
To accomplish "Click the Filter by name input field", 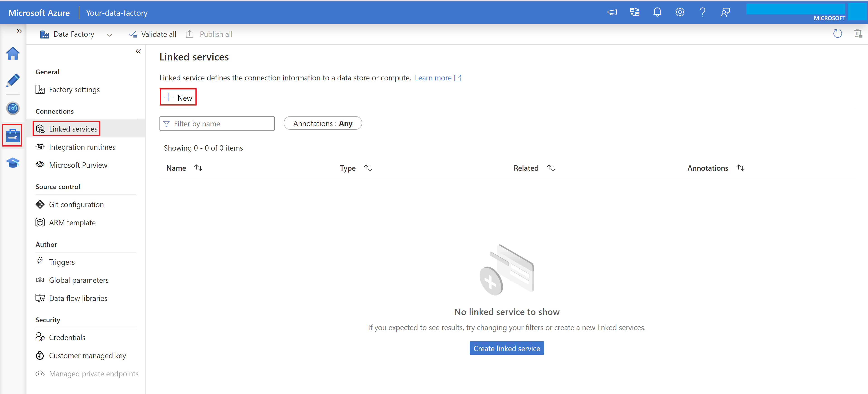I will click(x=217, y=123).
